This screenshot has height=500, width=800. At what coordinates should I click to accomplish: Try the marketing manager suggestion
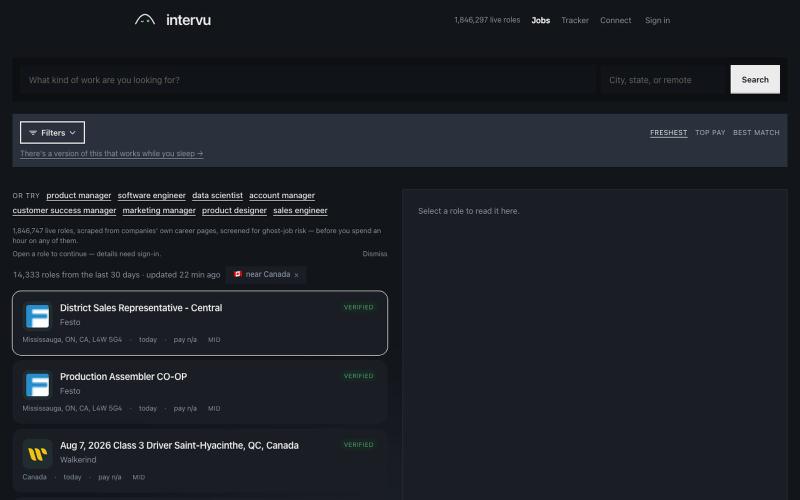159,210
